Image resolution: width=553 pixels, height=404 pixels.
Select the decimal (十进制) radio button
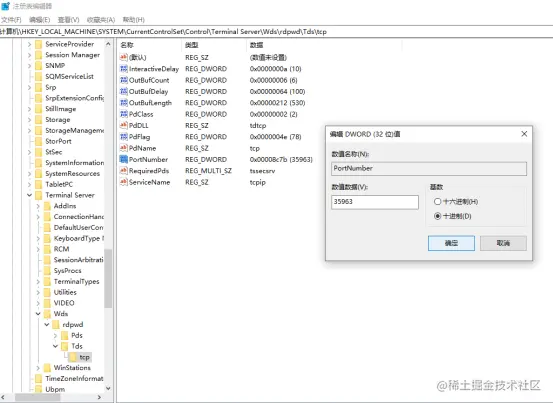tap(437, 216)
